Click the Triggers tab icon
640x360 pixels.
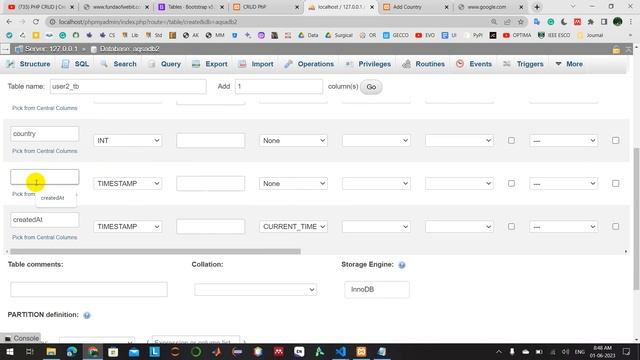pyautogui.click(x=507, y=64)
